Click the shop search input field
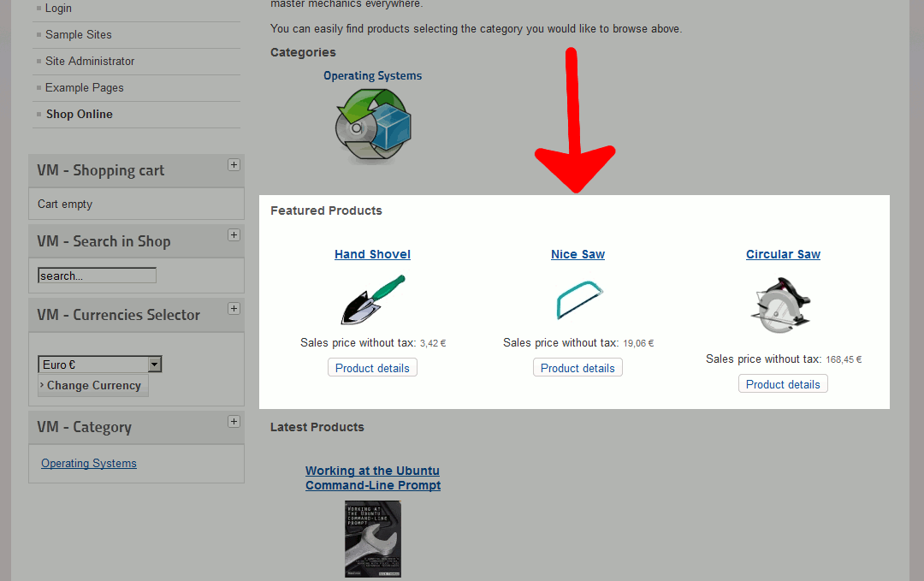Image resolution: width=924 pixels, height=581 pixels. pos(97,276)
